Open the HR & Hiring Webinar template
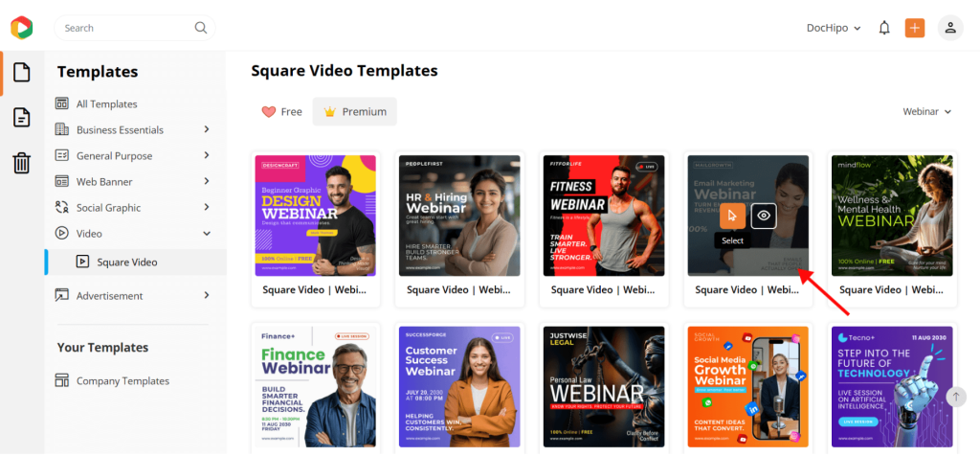 pos(459,216)
